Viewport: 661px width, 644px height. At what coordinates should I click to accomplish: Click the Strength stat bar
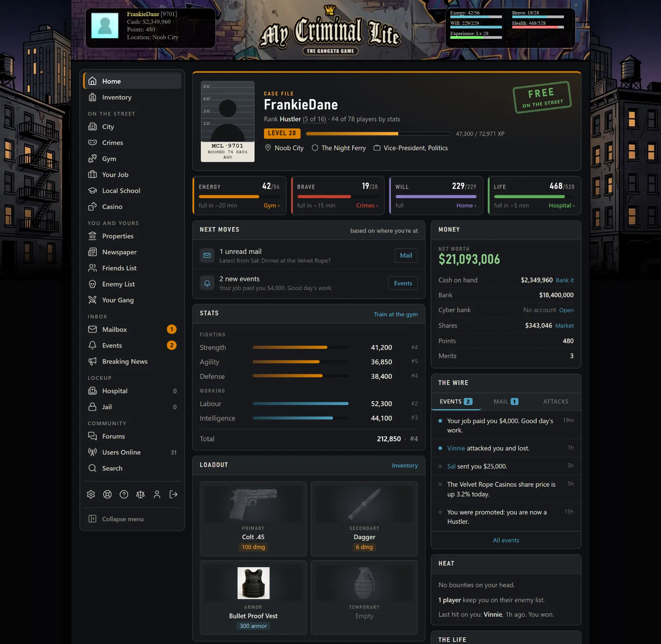[300, 348]
